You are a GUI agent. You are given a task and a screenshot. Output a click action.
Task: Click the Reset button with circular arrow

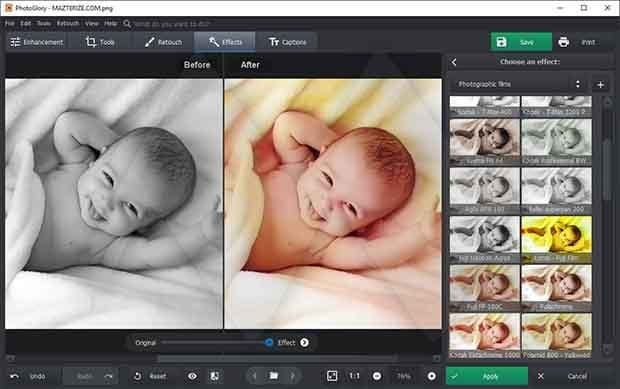[x=150, y=376]
